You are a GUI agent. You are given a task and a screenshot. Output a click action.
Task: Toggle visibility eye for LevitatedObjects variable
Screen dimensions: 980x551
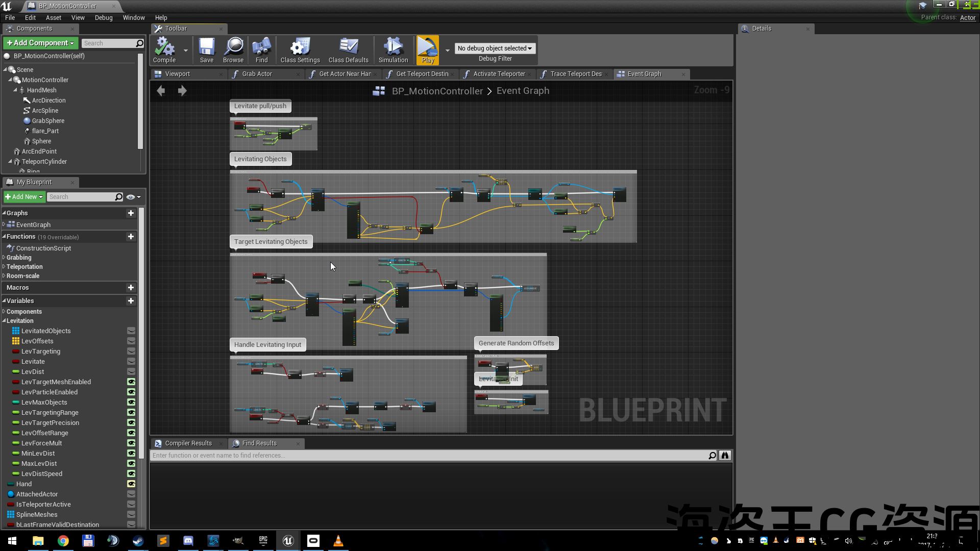(131, 331)
